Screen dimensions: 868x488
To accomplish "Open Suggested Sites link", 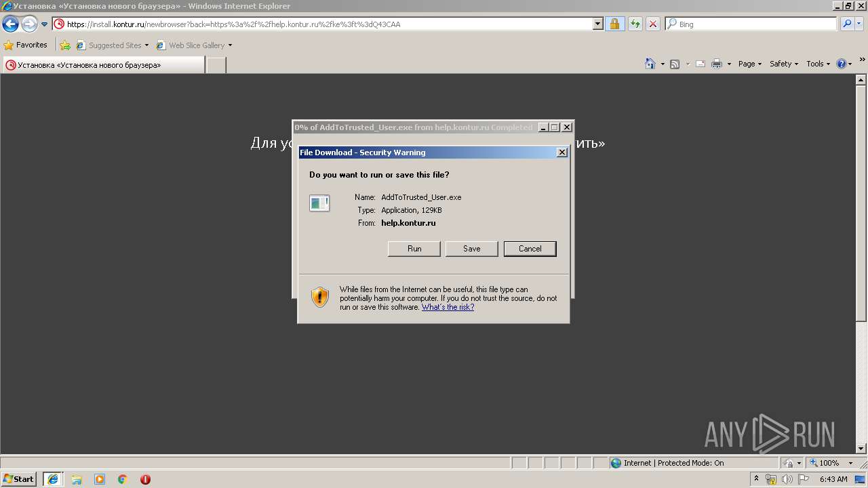I will coord(112,45).
